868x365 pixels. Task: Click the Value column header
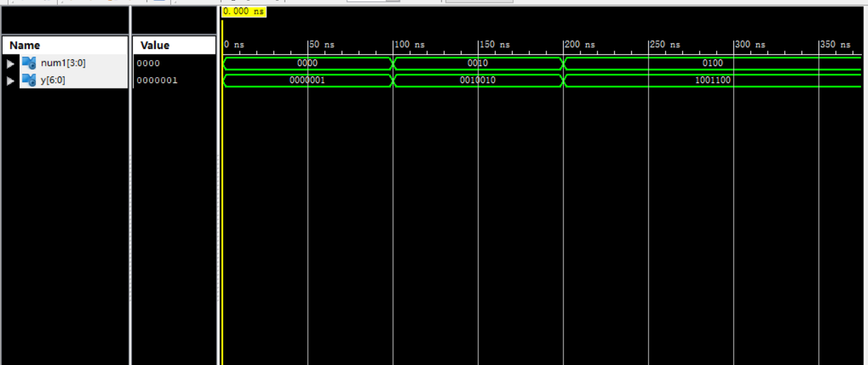click(x=174, y=45)
